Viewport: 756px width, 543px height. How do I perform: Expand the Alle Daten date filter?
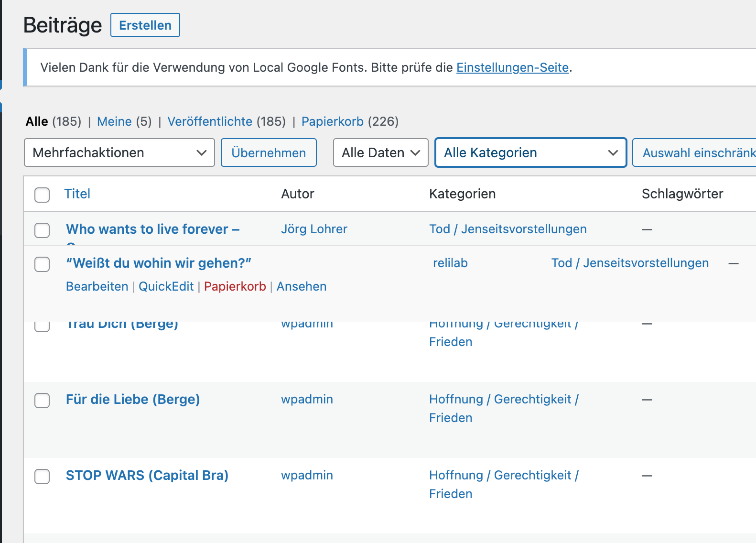[380, 152]
